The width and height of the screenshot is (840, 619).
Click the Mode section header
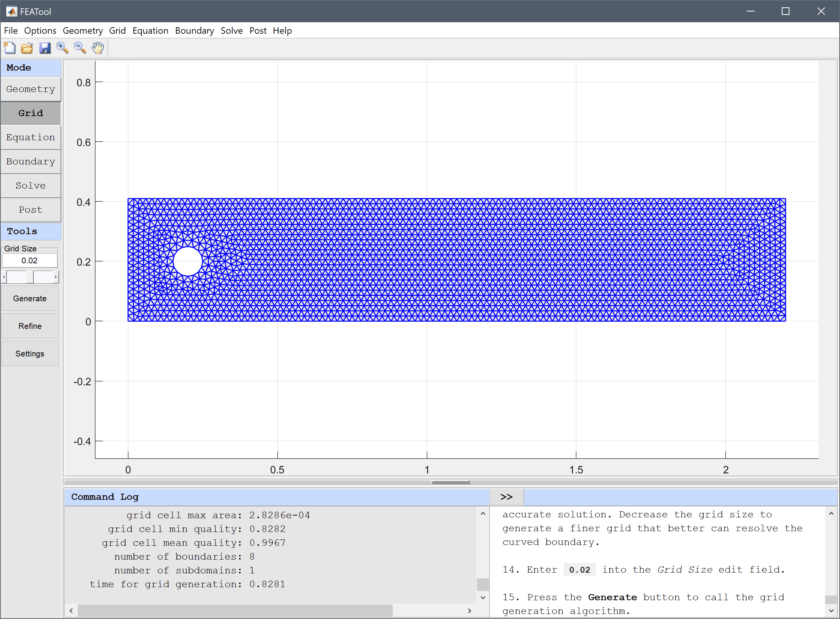pos(31,68)
